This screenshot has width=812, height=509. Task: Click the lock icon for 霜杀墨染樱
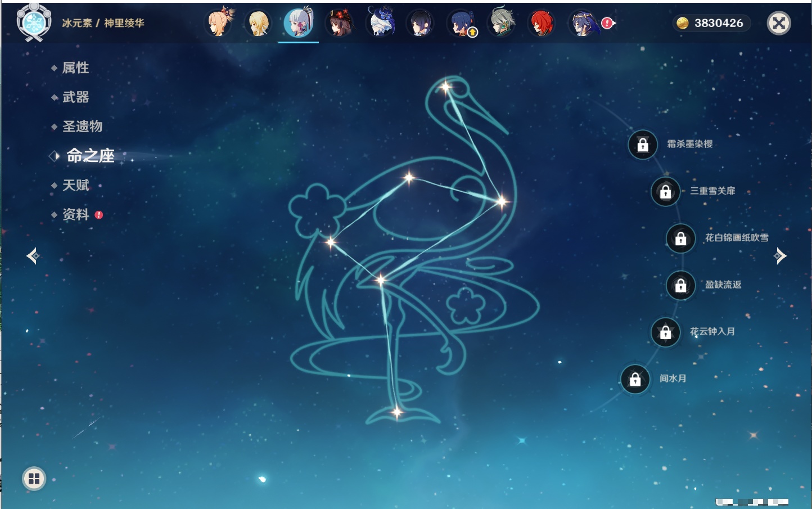pyautogui.click(x=643, y=145)
